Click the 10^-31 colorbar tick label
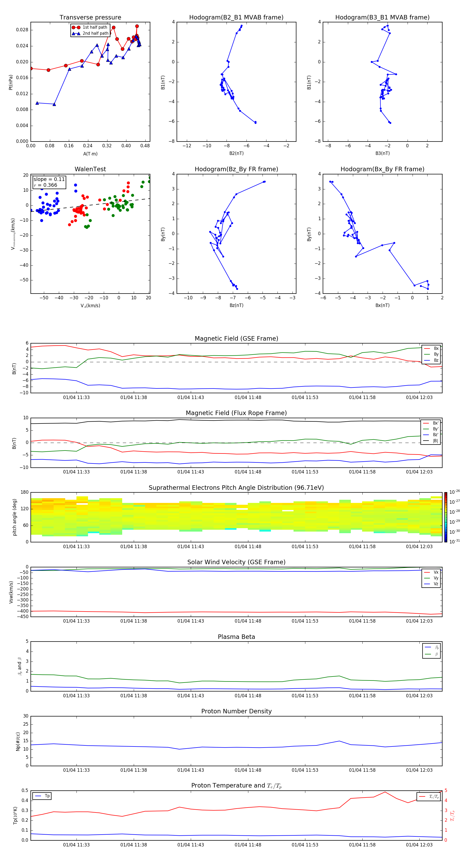The image size is (473, 868). pyautogui.click(x=455, y=542)
